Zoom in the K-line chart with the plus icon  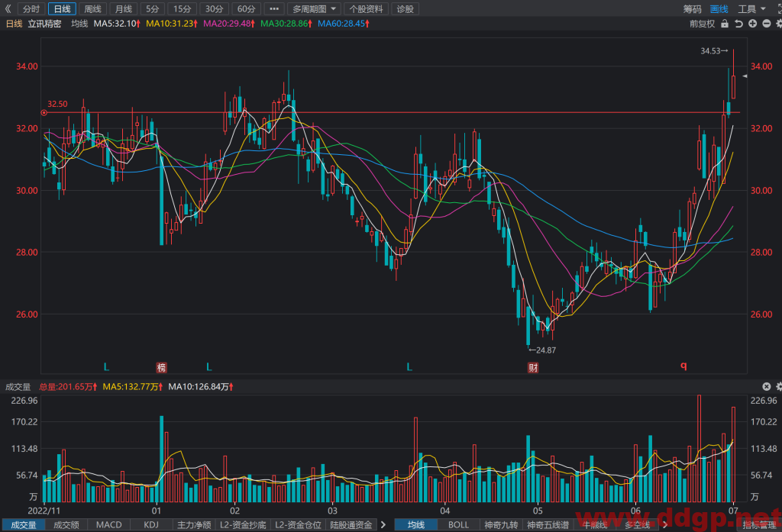click(x=752, y=24)
